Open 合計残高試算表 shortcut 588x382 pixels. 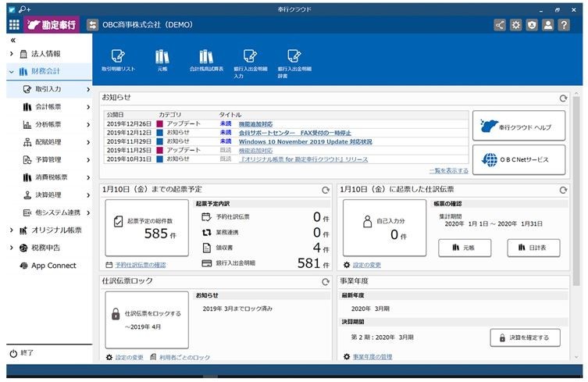206,60
